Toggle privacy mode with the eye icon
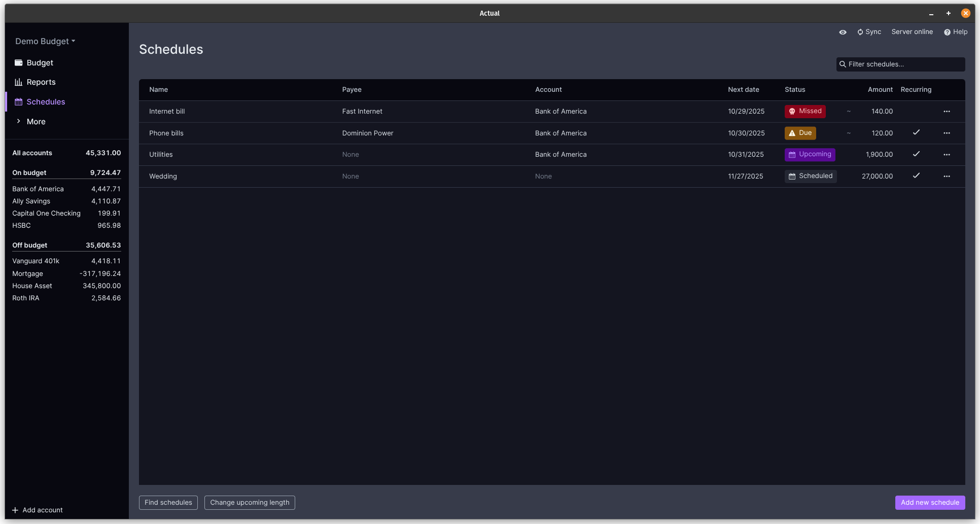The height and width of the screenshot is (524, 980). (843, 32)
